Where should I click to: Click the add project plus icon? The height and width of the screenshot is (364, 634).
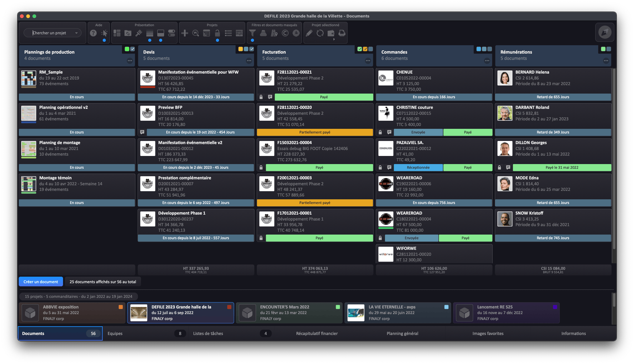(x=185, y=33)
